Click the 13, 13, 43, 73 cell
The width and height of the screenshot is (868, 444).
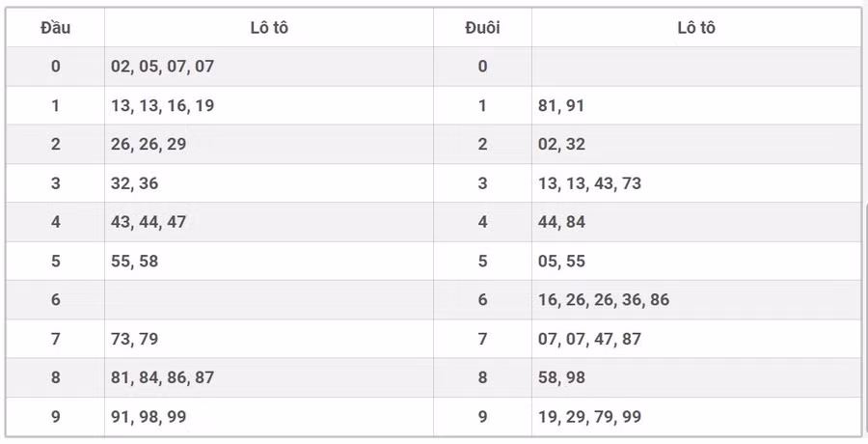pyautogui.click(x=589, y=183)
